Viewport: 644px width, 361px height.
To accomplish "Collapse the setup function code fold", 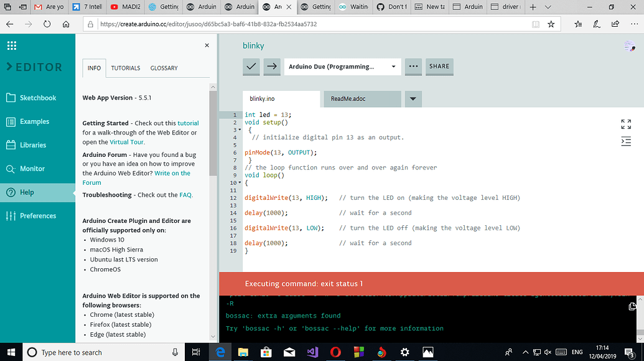I will coord(239,128).
